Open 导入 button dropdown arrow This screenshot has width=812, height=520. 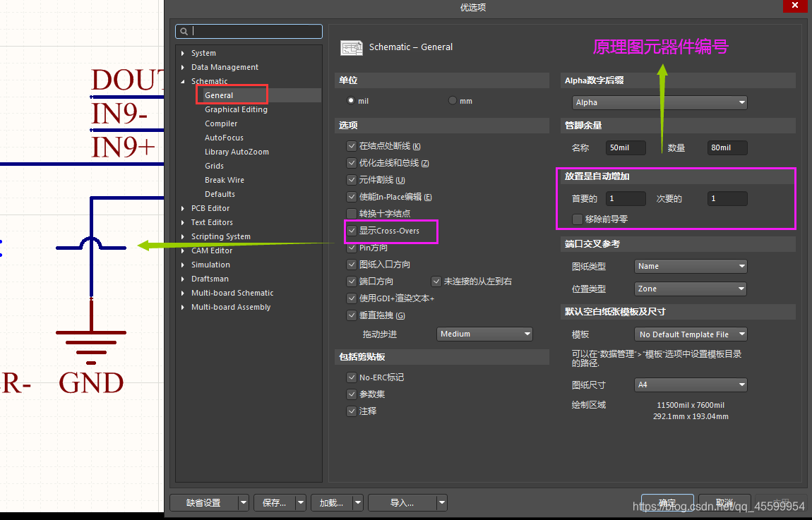[442, 503]
